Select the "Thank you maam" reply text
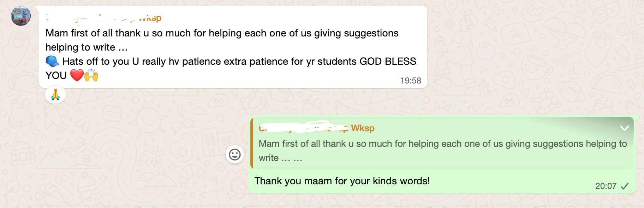 (342, 181)
